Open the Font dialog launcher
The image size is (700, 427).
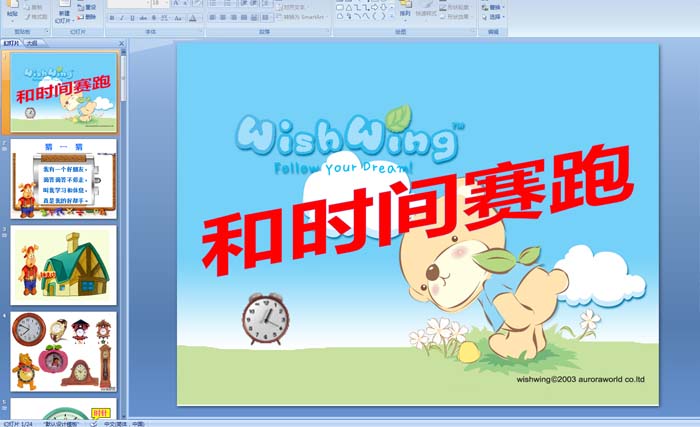pyautogui.click(x=200, y=32)
